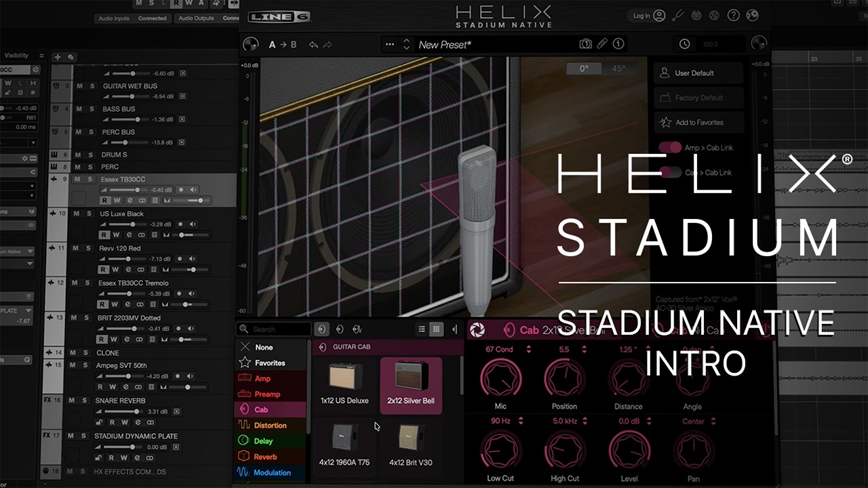Choose the 4x12 1960A T75 cab thumbnail

pyautogui.click(x=344, y=447)
